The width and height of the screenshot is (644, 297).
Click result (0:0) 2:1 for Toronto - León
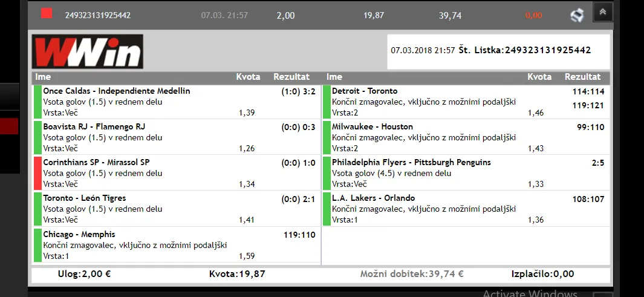click(x=298, y=199)
